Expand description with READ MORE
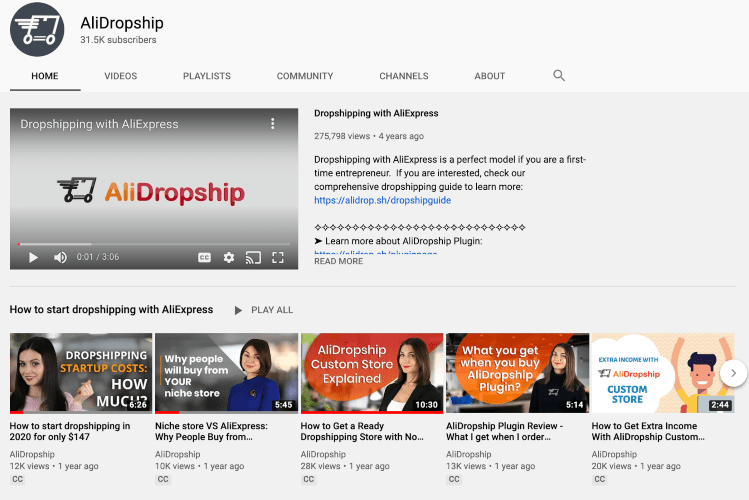 click(338, 262)
